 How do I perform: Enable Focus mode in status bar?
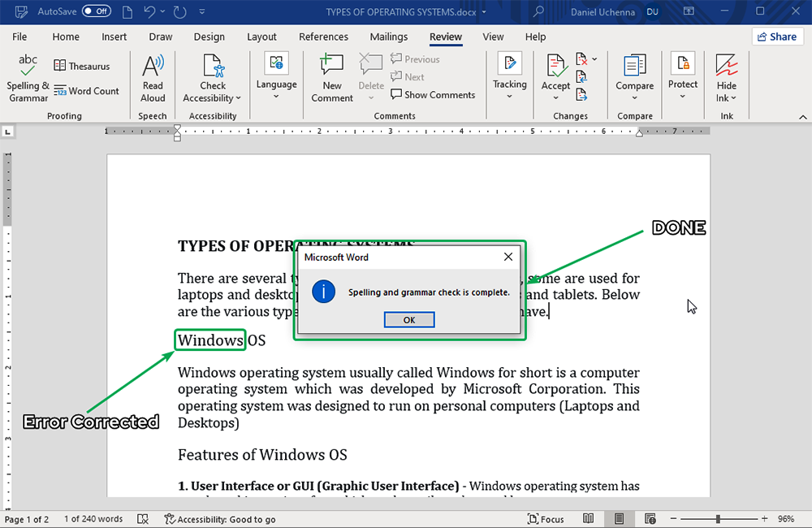[546, 518]
